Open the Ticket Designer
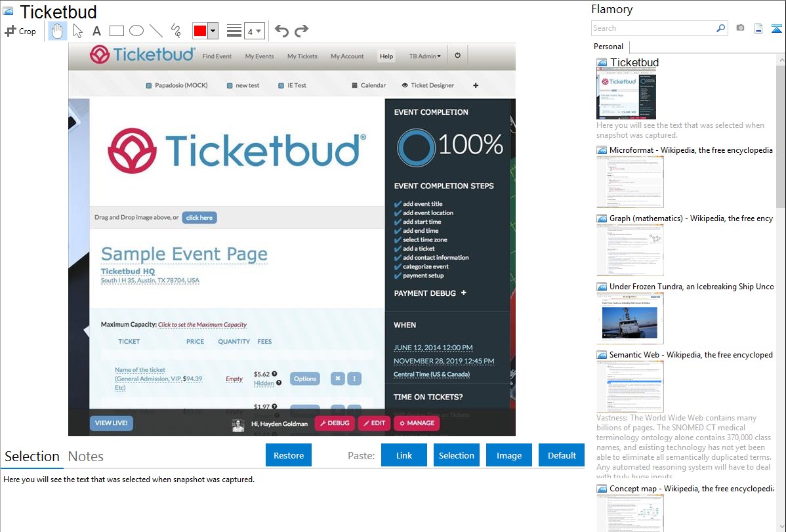The height and width of the screenshot is (532, 786). click(428, 85)
